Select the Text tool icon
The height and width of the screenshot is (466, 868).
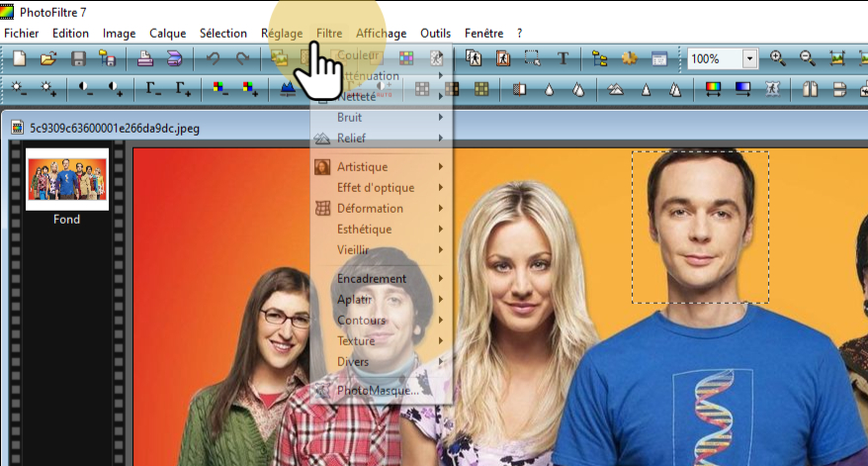pos(563,58)
